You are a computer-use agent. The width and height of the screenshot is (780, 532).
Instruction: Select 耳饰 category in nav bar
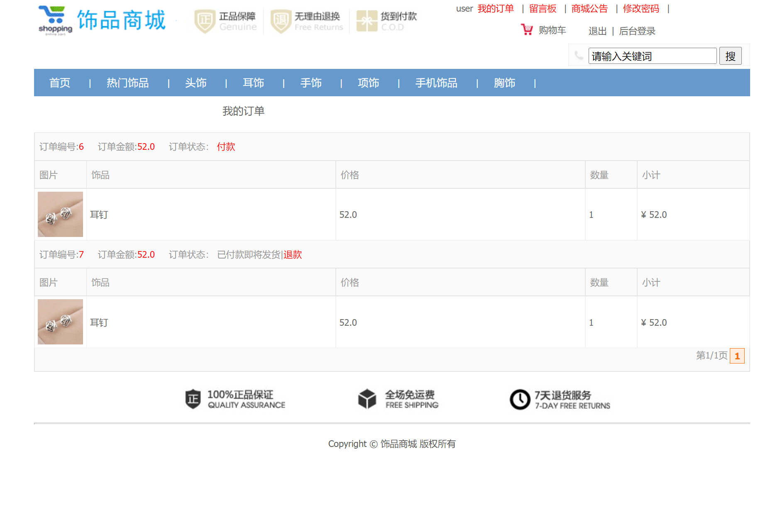tap(253, 83)
